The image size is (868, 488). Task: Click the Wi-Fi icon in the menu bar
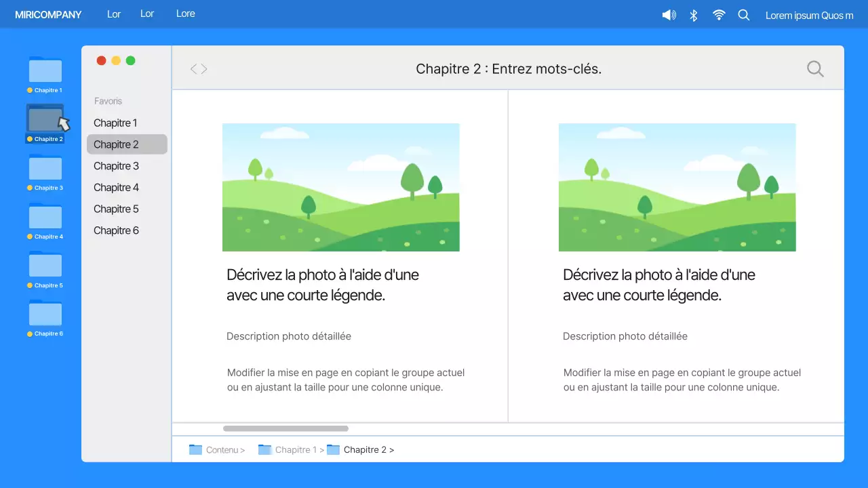pos(719,14)
